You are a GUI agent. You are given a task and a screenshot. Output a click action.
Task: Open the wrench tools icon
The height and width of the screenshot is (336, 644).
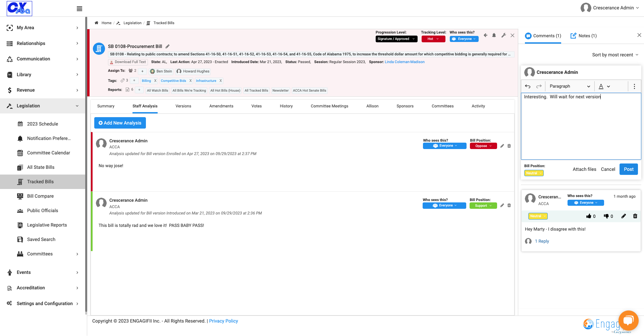tap(503, 35)
